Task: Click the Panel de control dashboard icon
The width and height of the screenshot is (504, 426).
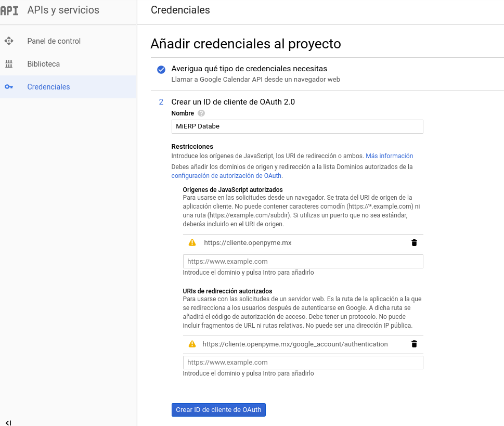Action: click(9, 41)
